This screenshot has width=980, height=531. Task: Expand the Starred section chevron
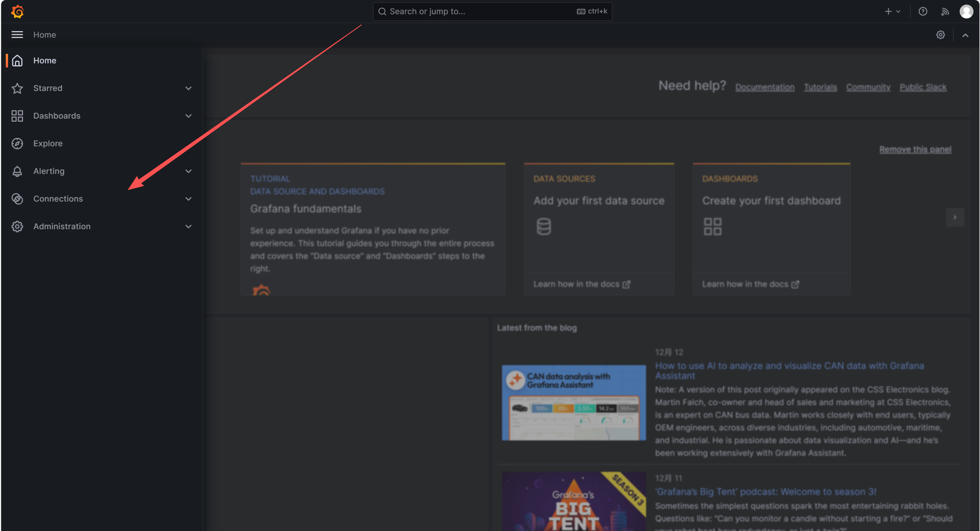click(x=188, y=88)
